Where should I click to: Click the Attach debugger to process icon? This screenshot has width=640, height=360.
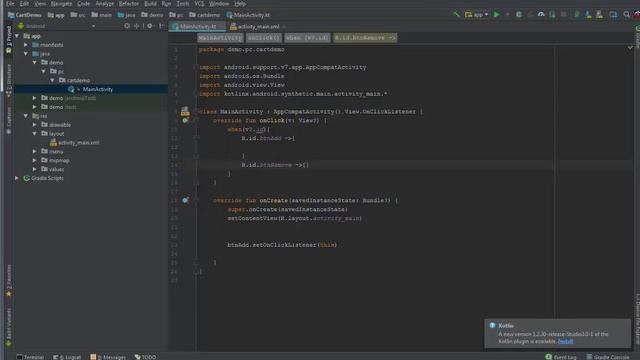552,15
